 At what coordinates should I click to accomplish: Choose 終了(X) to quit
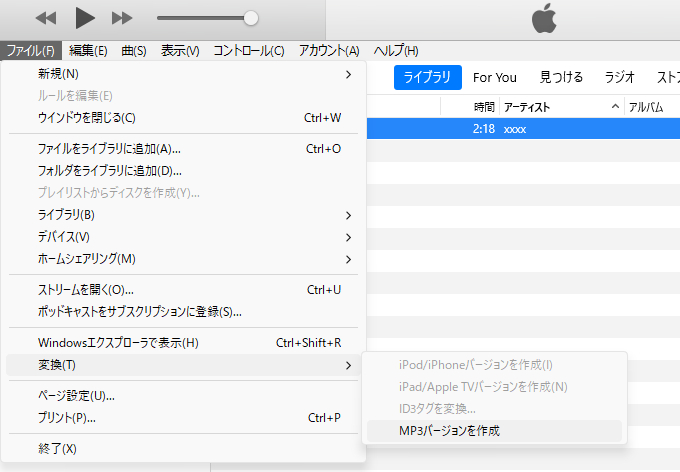183,449
